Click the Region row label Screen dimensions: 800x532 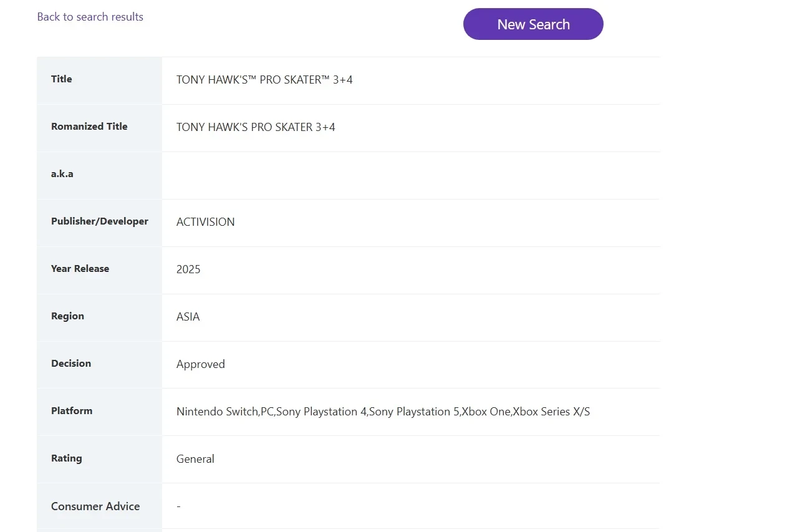(67, 316)
